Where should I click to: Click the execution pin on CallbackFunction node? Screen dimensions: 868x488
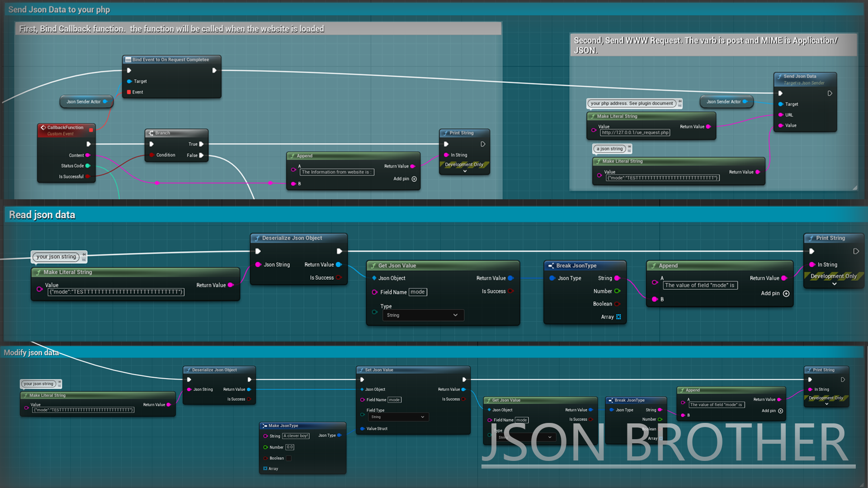89,144
